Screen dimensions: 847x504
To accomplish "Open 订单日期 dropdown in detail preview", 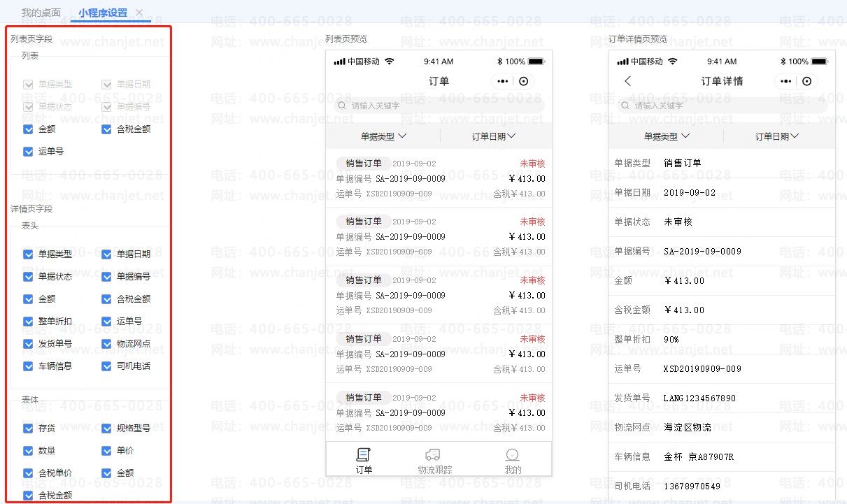I will point(777,136).
